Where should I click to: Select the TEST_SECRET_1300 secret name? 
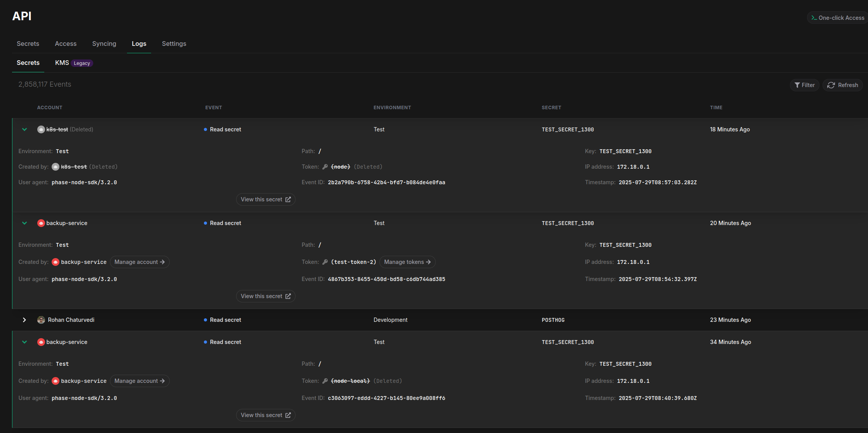[x=568, y=129]
